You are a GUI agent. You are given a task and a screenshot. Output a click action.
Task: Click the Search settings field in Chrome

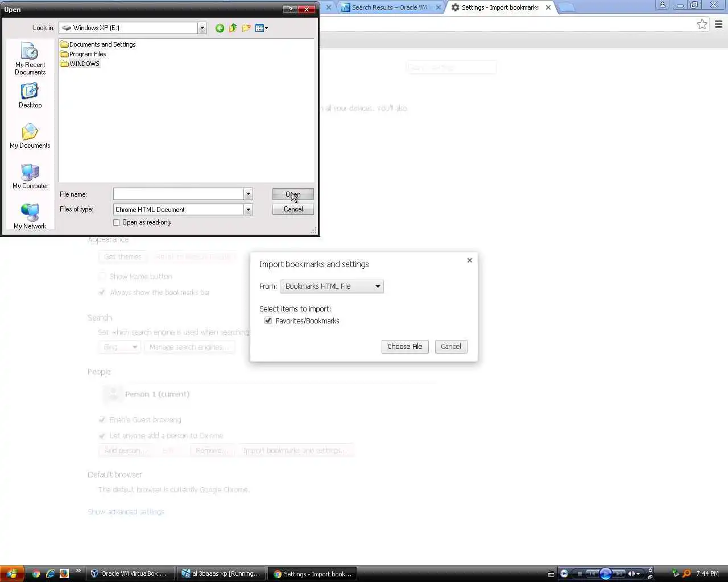coord(451,68)
